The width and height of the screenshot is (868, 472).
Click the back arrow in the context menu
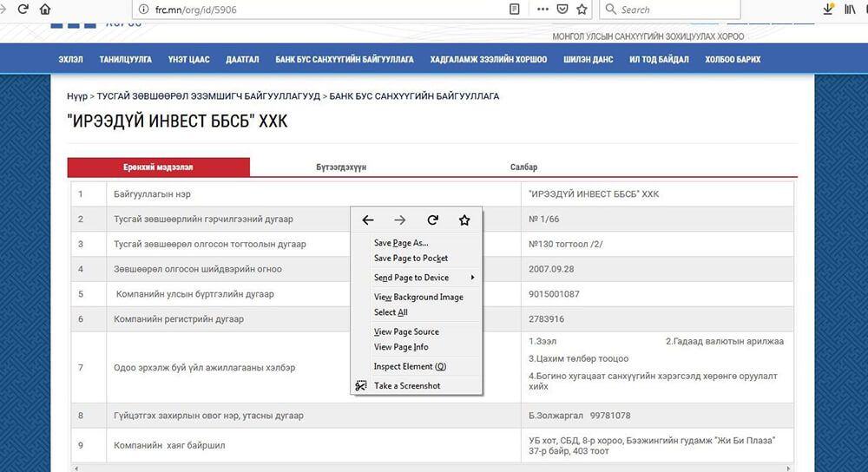(x=368, y=220)
